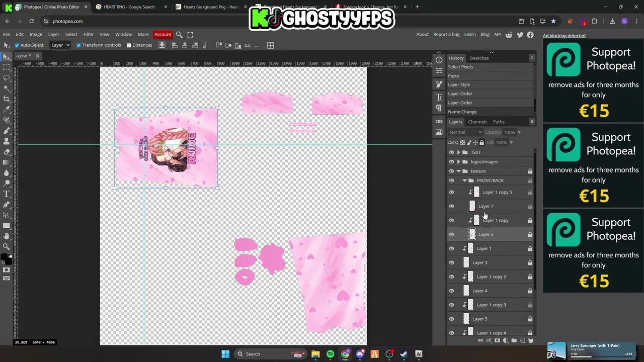Open the CSS panel icon
The height and width of the screenshot is (362, 644).
(439, 121)
